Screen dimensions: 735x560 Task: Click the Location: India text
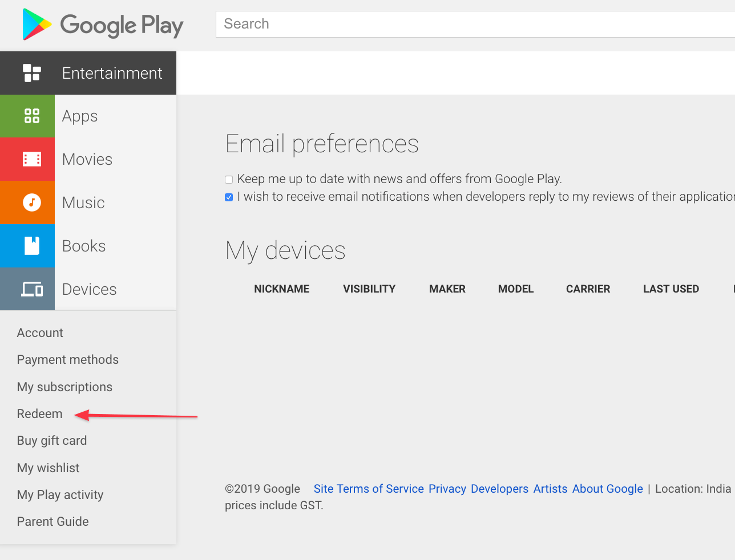[693, 489]
